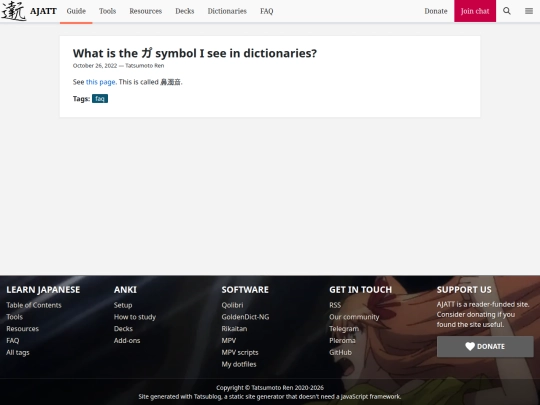Viewport: 540px width, 405px height.
Task: Open Table of Contents footer link
Action: point(34,305)
